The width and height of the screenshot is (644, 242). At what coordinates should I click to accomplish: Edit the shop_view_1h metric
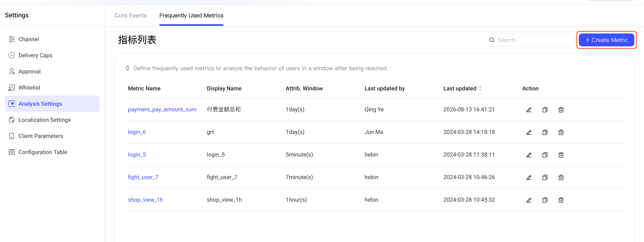tap(529, 200)
